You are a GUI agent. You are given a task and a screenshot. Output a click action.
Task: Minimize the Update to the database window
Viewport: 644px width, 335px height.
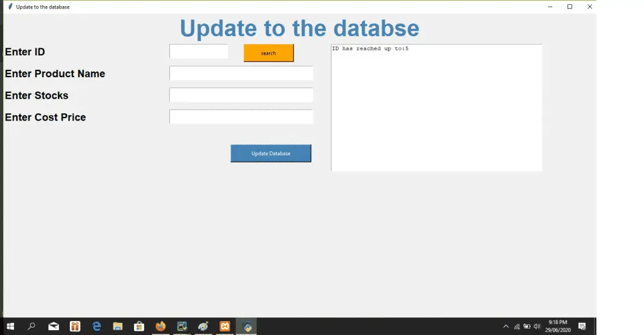click(x=550, y=7)
